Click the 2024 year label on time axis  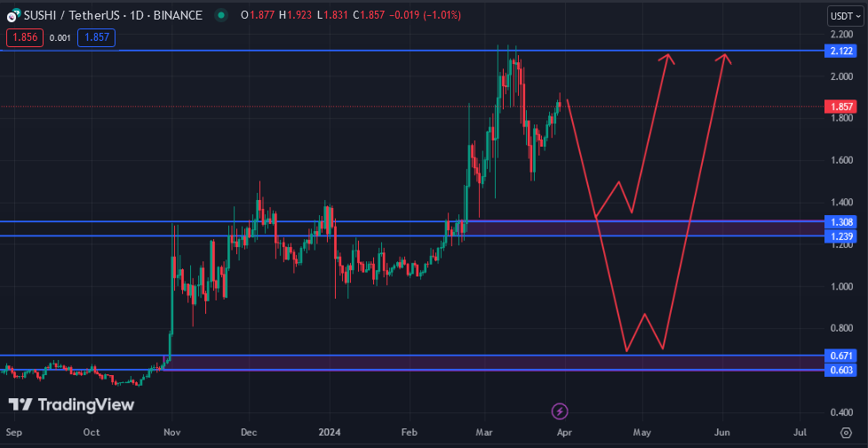(x=330, y=432)
